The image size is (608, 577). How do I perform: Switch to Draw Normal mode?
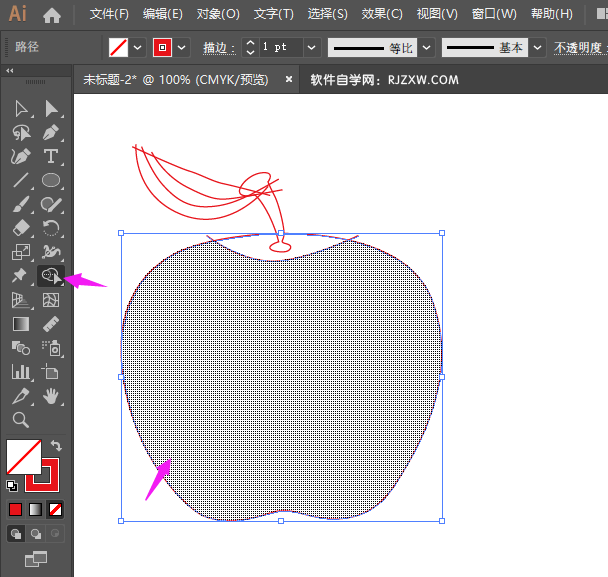16,534
